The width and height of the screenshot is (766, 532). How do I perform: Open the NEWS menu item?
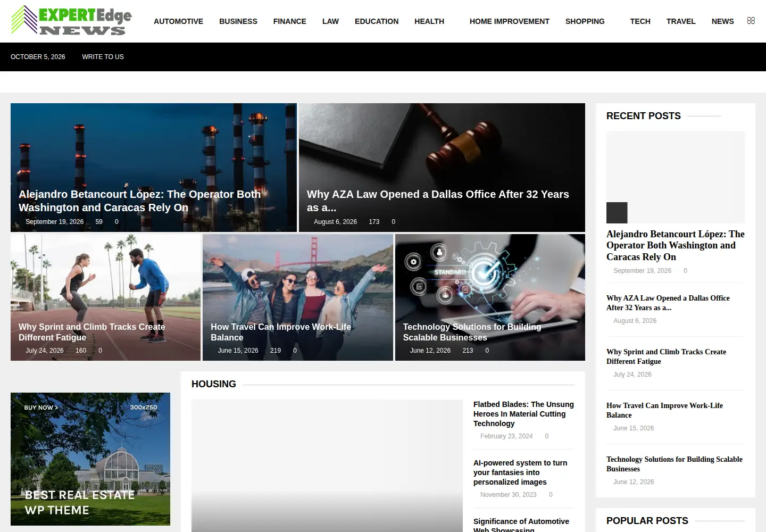pyautogui.click(x=723, y=21)
